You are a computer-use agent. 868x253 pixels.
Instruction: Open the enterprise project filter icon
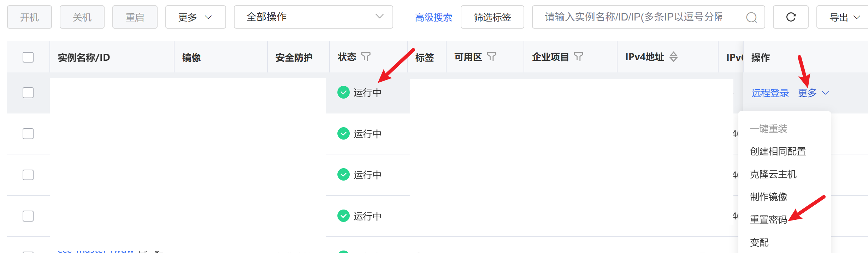[x=578, y=57]
